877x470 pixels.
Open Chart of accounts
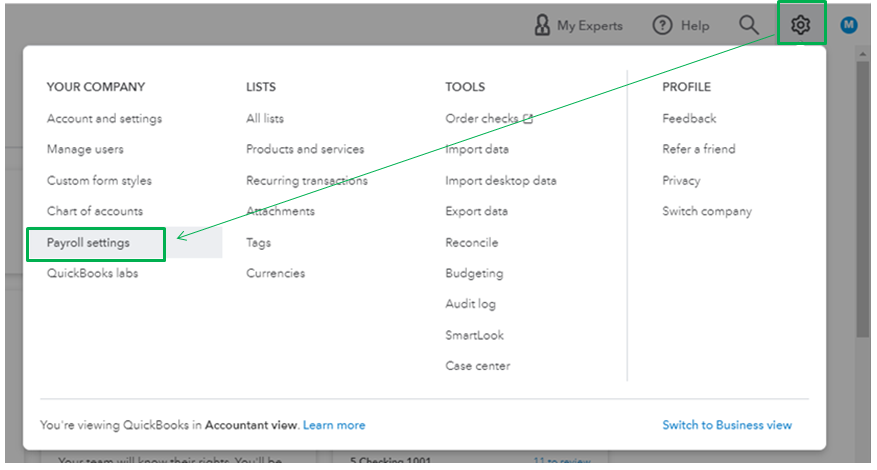point(95,211)
